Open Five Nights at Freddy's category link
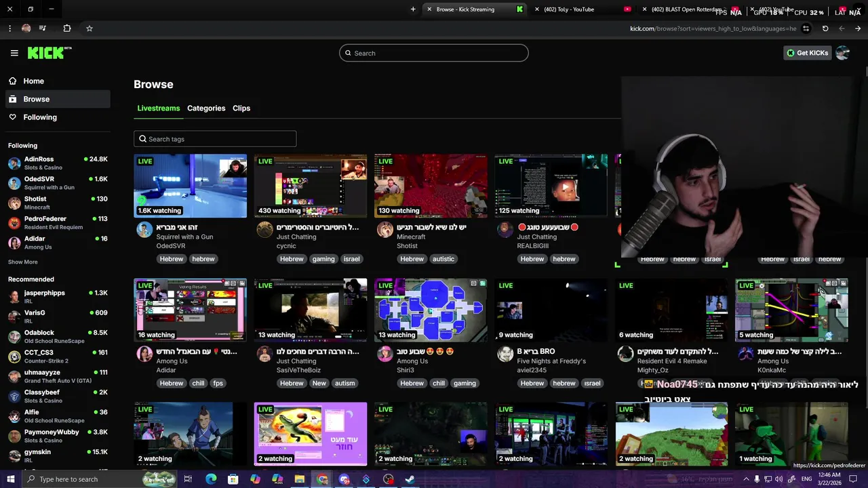This screenshot has height=488, width=868. pos(551,361)
